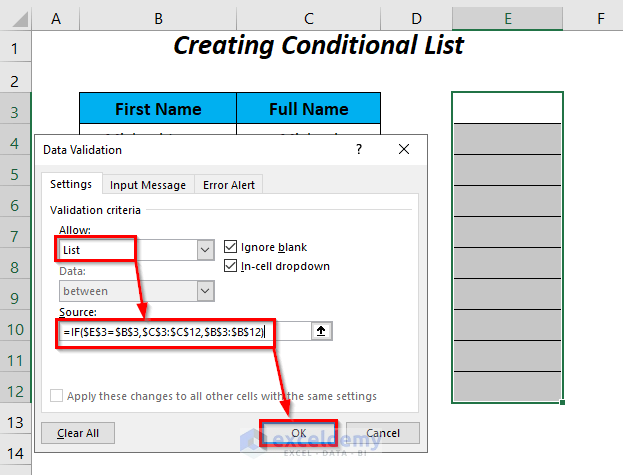This screenshot has width=623, height=475.
Task: Select cell E12 at bottom of selection
Action: point(507,386)
